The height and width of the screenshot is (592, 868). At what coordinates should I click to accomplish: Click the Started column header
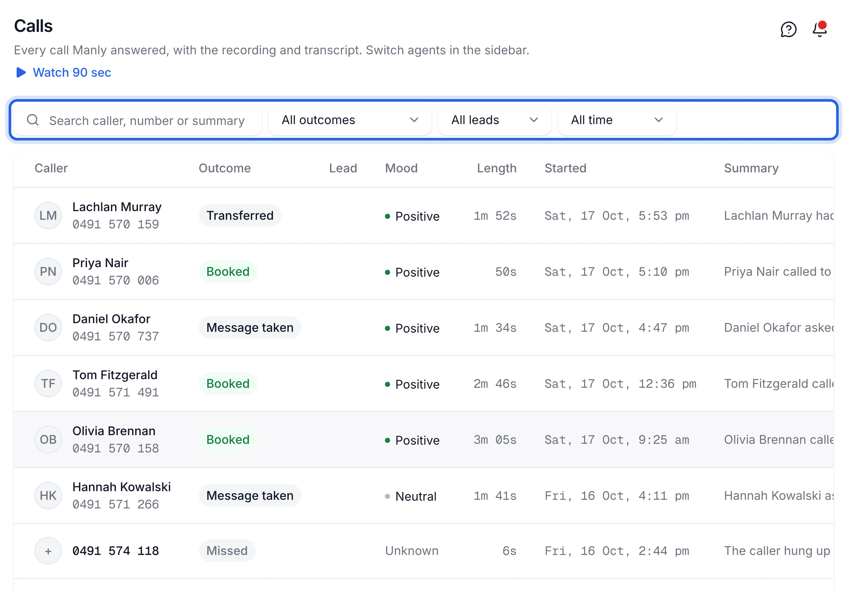pos(565,168)
